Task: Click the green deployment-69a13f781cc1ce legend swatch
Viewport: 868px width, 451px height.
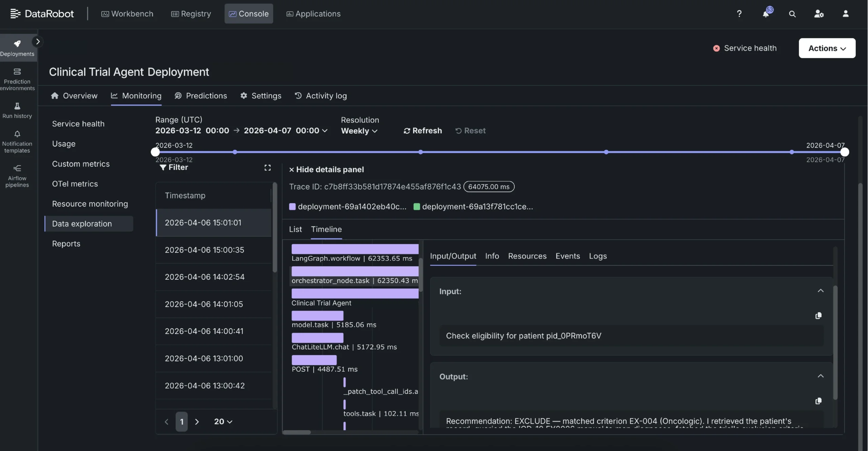Action: point(417,207)
